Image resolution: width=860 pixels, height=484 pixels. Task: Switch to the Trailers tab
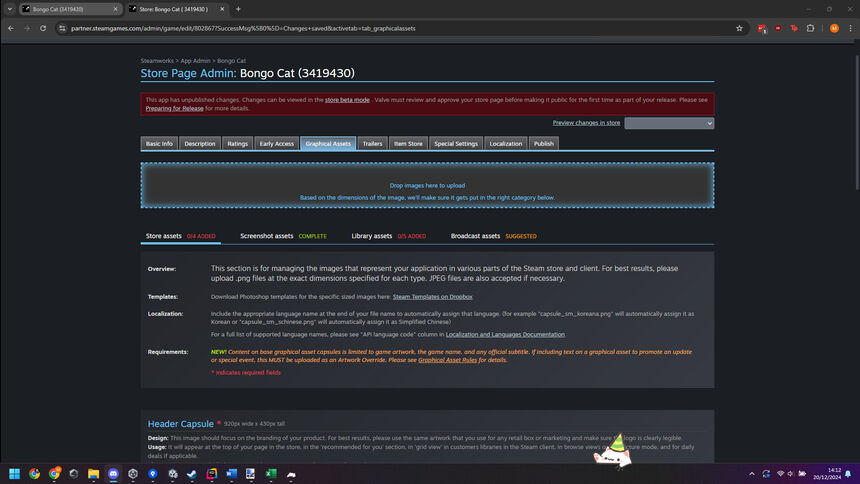[x=372, y=144]
